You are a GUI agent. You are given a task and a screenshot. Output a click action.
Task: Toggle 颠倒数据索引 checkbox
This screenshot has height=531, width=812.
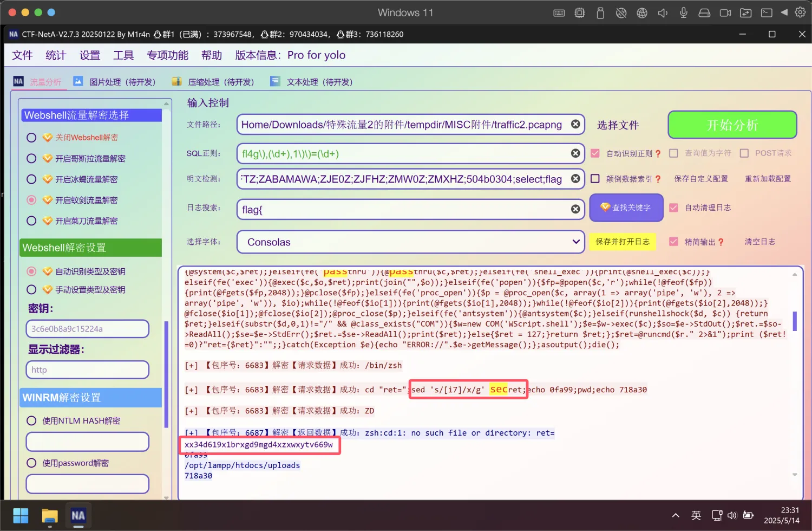coord(595,178)
